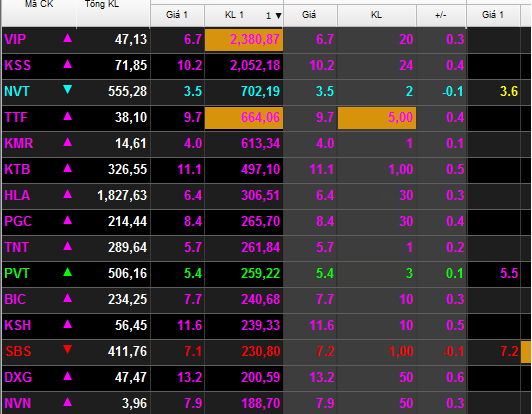
Task: Click the up arrow icon beside TTF
Action: [x=68, y=116]
